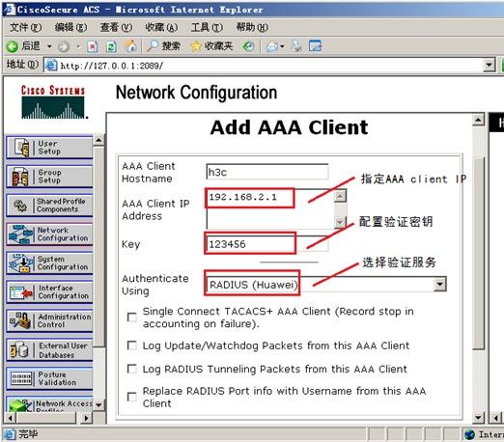Expand the address bar URL dropdown
This screenshot has height=442, width=504.
pyautogui.click(x=489, y=66)
